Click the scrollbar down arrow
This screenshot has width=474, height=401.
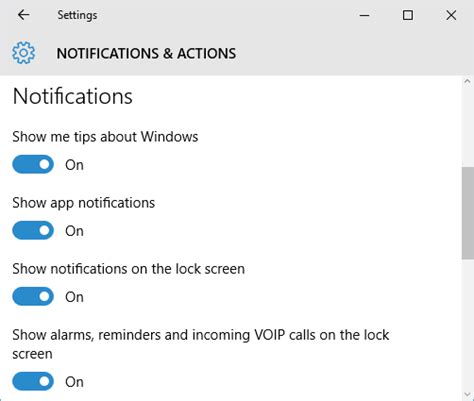coord(467,395)
